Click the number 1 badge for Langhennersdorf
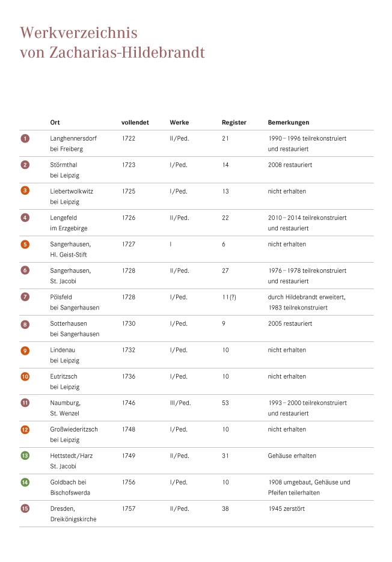 25,138
